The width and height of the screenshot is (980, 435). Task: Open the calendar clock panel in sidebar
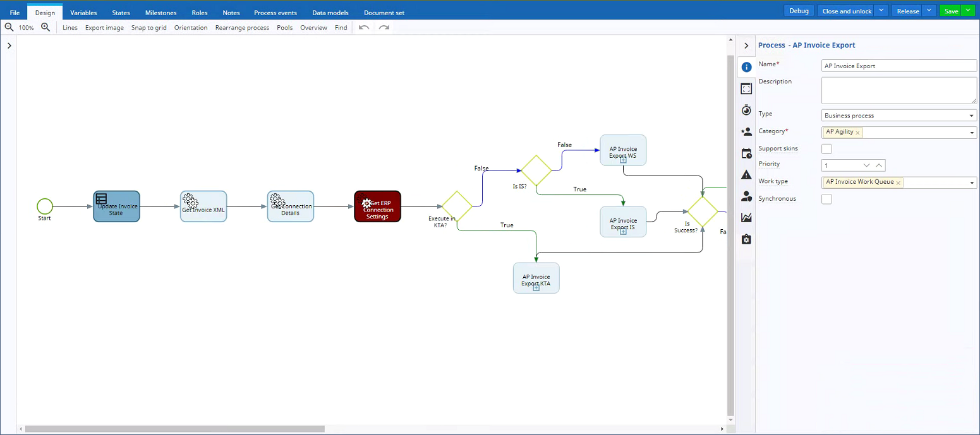pos(746,153)
